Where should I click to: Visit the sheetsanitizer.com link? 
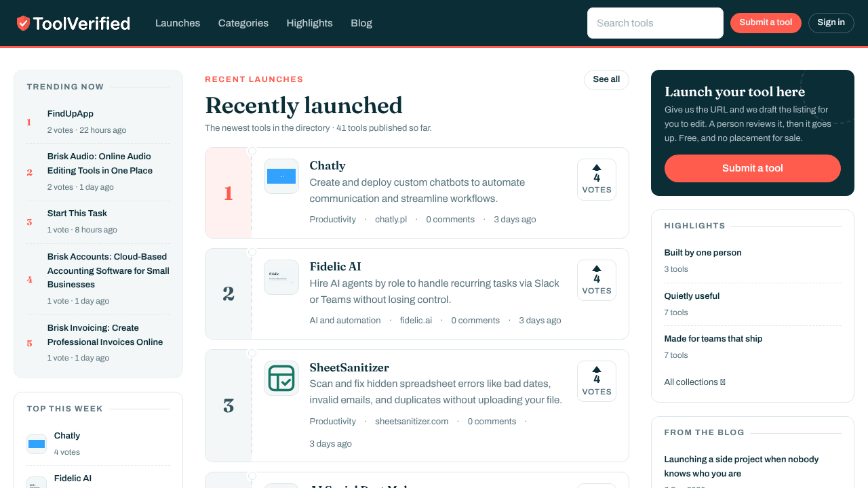click(412, 422)
